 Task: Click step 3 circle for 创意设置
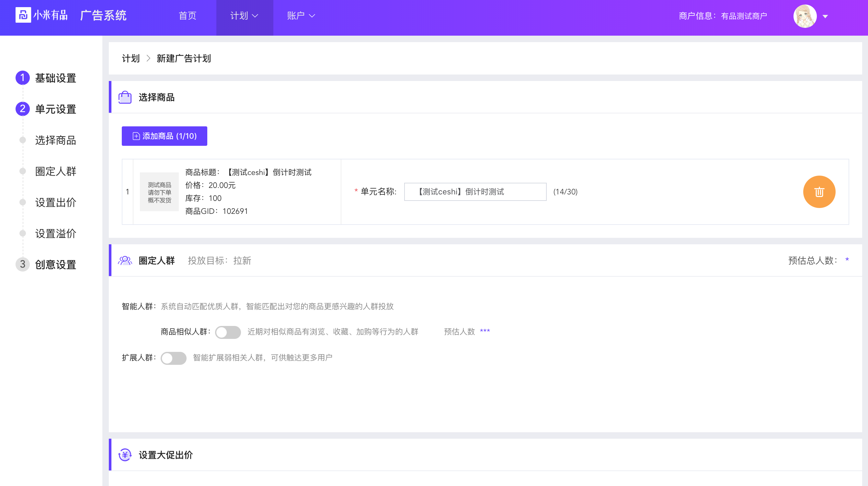(23, 264)
